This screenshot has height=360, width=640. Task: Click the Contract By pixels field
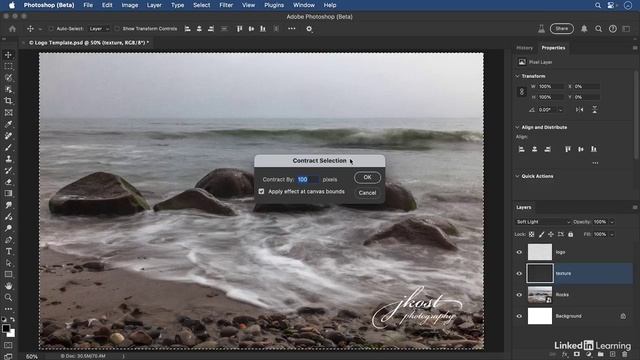tap(308, 180)
